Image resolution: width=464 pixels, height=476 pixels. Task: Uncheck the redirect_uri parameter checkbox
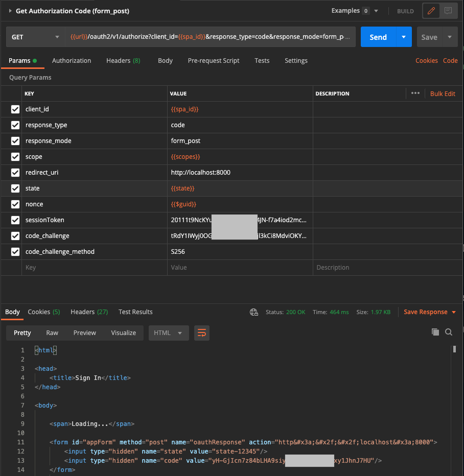(15, 173)
